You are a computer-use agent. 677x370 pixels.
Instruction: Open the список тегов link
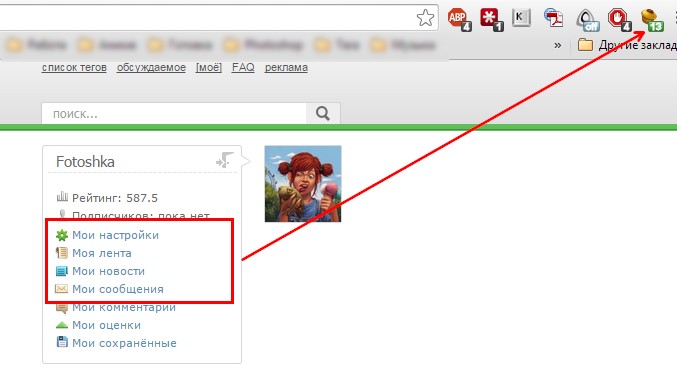coord(74,67)
